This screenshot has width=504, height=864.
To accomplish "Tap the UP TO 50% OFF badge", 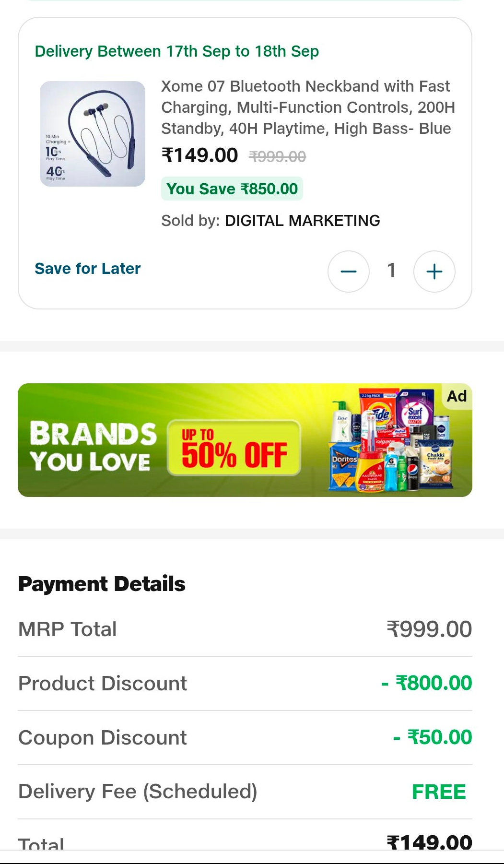I will tap(234, 448).
